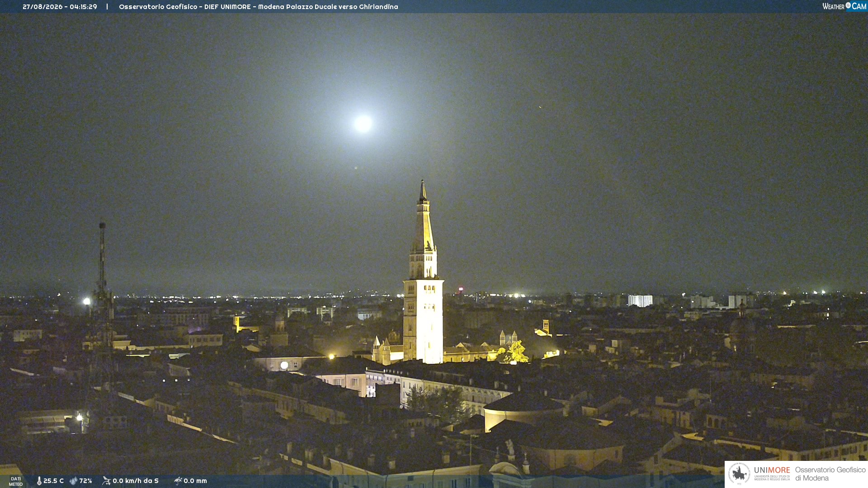This screenshot has height=488, width=868.
Task: Click the white lit building on horizon
Action: pyautogui.click(x=640, y=301)
